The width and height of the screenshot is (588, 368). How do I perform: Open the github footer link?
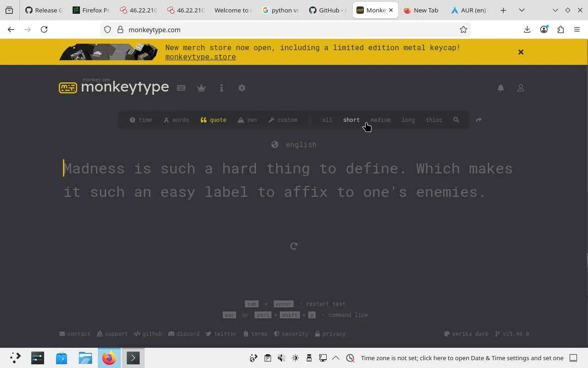point(148,334)
